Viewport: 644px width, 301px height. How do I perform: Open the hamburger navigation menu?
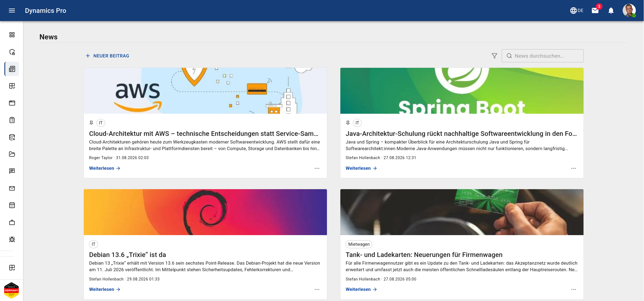point(12,10)
